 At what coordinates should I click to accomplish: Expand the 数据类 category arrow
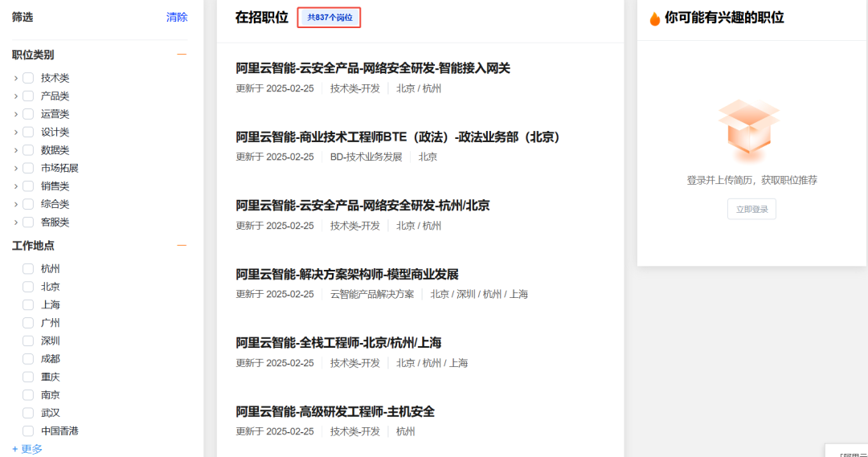click(15, 150)
